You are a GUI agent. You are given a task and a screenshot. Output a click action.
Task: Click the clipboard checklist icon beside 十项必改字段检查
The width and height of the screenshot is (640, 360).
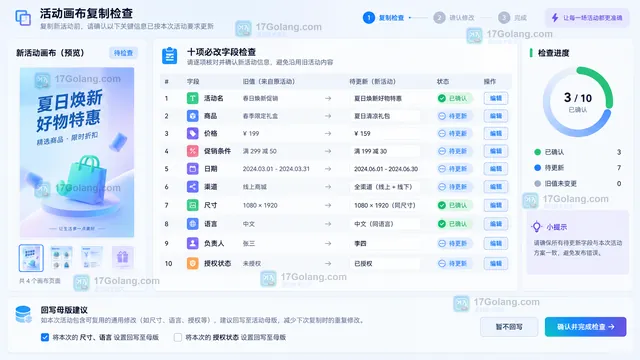pyautogui.click(x=169, y=56)
